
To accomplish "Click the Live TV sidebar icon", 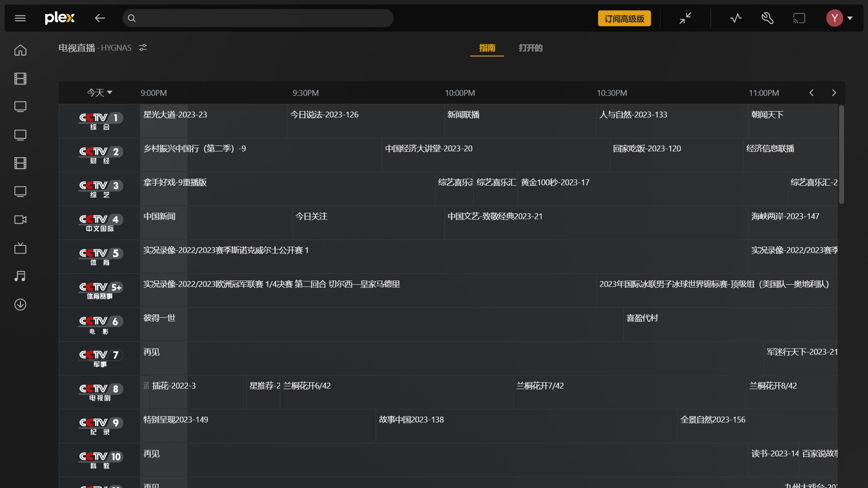I will [20, 248].
